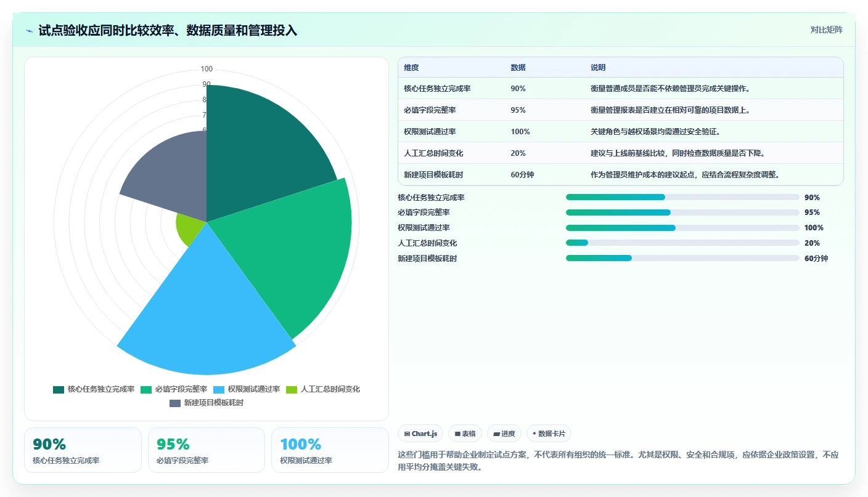Click description 关键角色与越权场景均需通过安全验证
This screenshot has height=497, width=868.
pyautogui.click(x=655, y=132)
